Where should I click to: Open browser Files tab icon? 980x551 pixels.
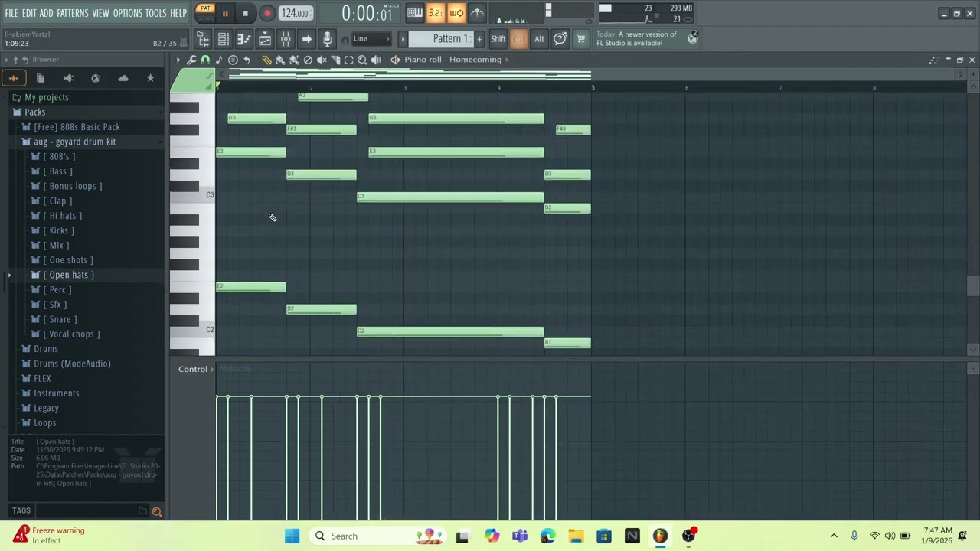41,78
